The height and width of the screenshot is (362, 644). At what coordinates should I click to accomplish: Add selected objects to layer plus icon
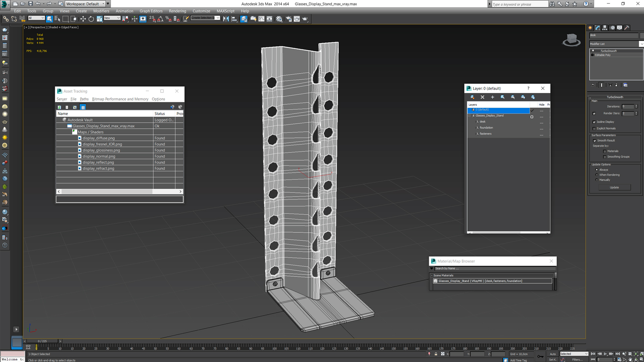pyautogui.click(x=492, y=97)
